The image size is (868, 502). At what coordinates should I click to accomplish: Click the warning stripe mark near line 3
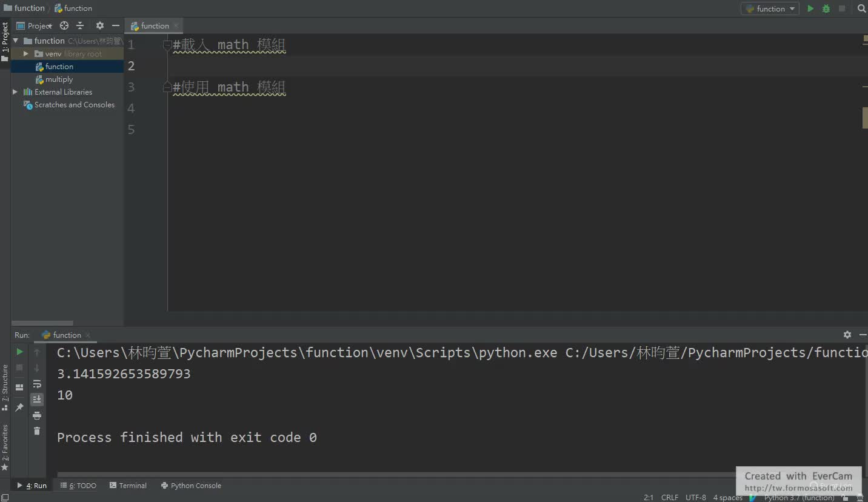coord(865,87)
